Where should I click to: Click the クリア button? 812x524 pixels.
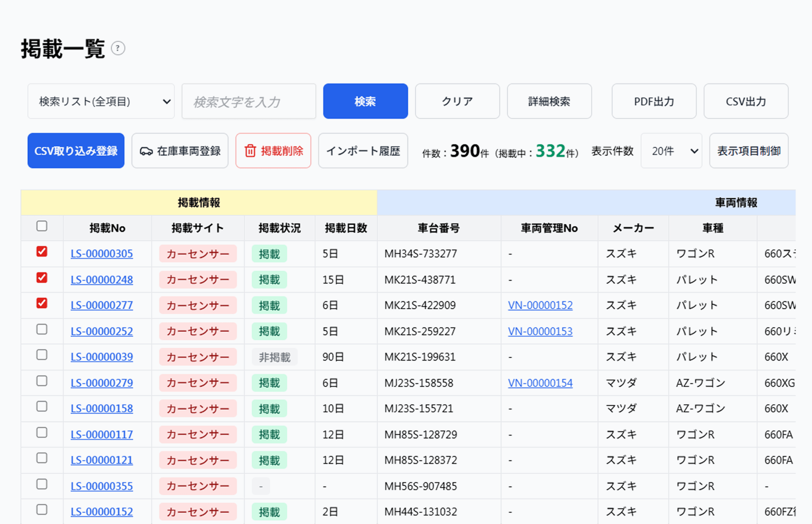pyautogui.click(x=457, y=102)
